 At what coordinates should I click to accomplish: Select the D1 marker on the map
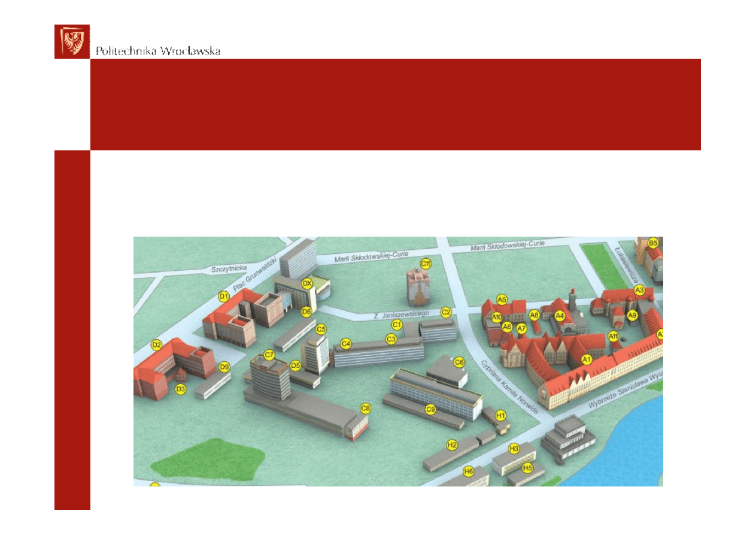pyautogui.click(x=224, y=296)
